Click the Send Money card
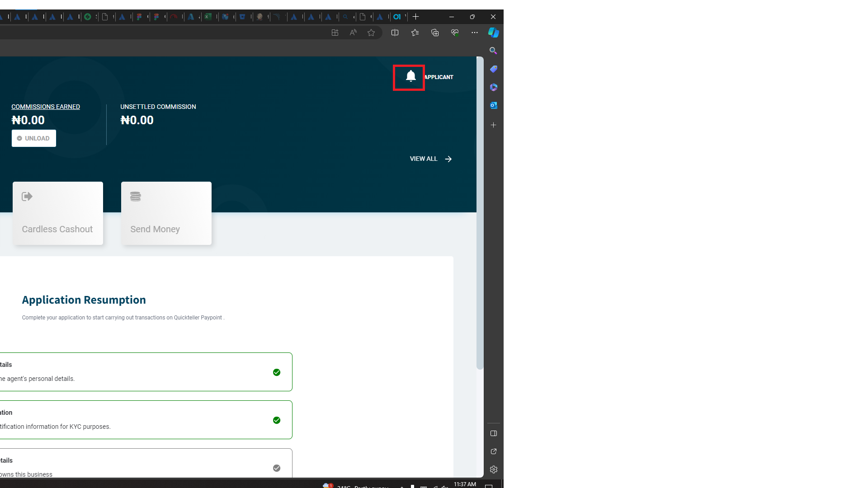This screenshot has width=868, height=488. click(x=166, y=213)
